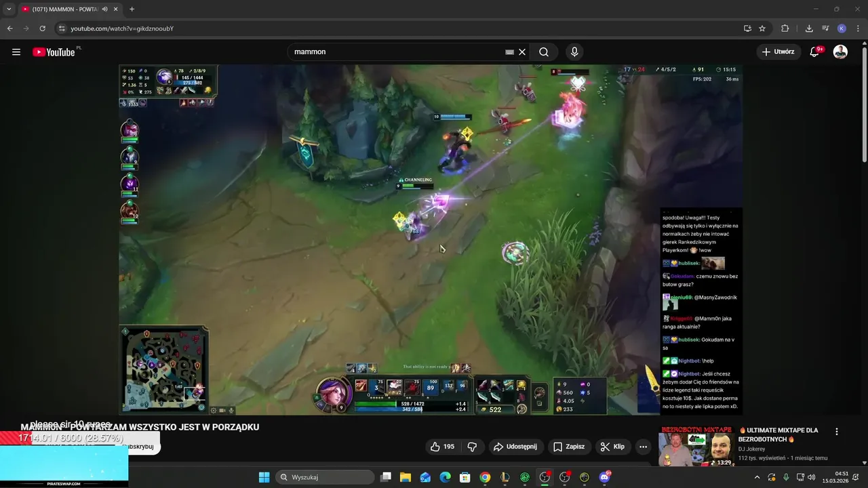Create a clip with Klip
This screenshot has height=488, width=868.
point(612,447)
